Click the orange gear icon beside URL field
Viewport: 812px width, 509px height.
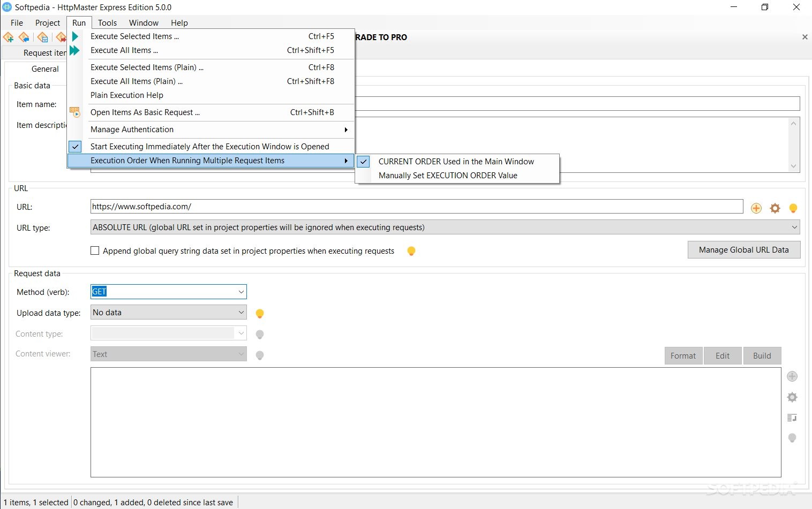click(x=775, y=208)
